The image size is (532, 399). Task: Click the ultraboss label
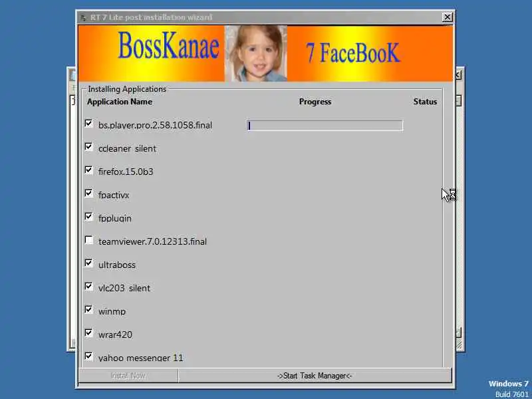(x=117, y=265)
